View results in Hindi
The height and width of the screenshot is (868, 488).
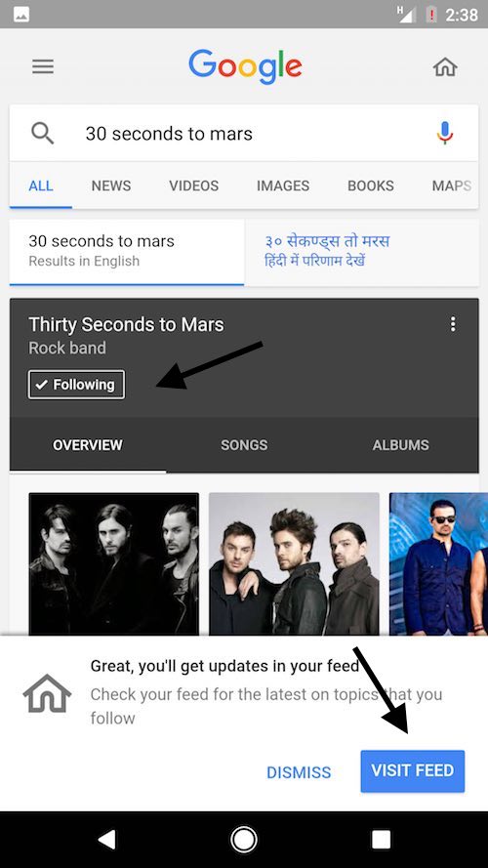tap(362, 251)
